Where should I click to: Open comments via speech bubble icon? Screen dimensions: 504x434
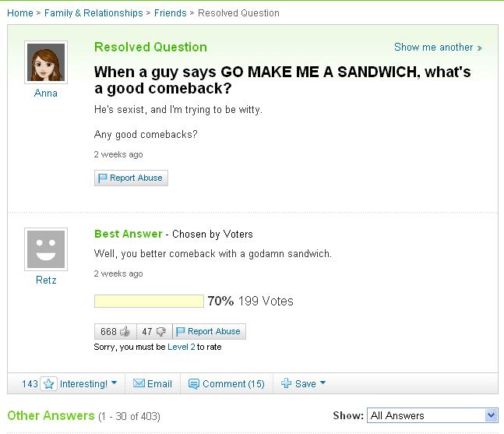pos(194,384)
